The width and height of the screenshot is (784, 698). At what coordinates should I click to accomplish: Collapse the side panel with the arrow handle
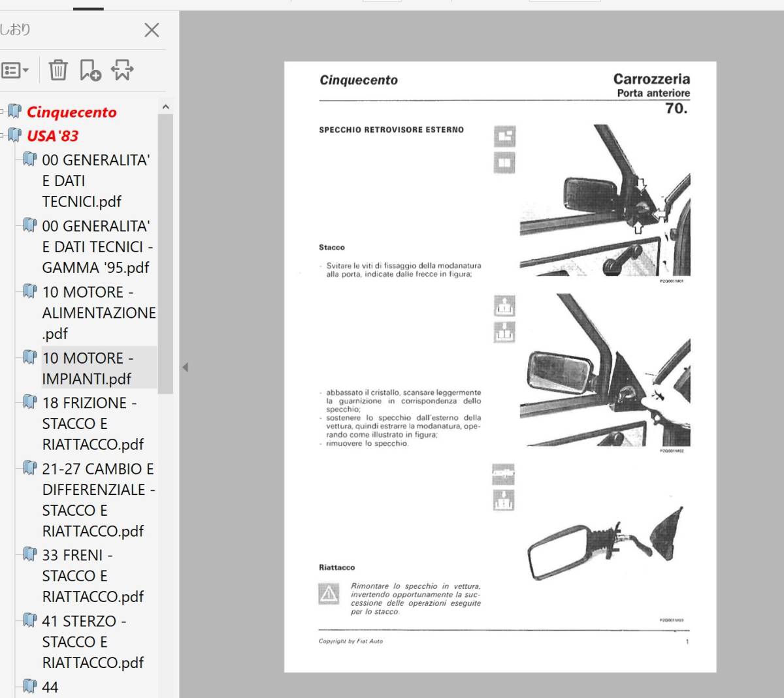[x=185, y=367]
